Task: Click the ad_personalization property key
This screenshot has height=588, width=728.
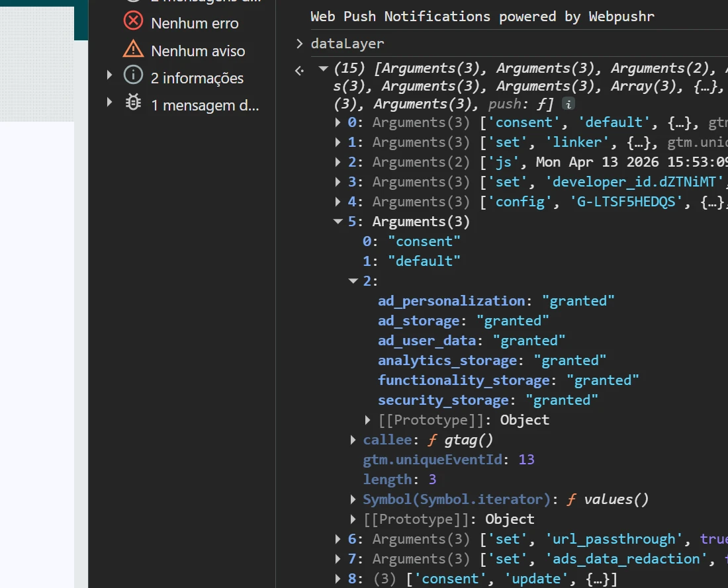Action: (x=451, y=301)
